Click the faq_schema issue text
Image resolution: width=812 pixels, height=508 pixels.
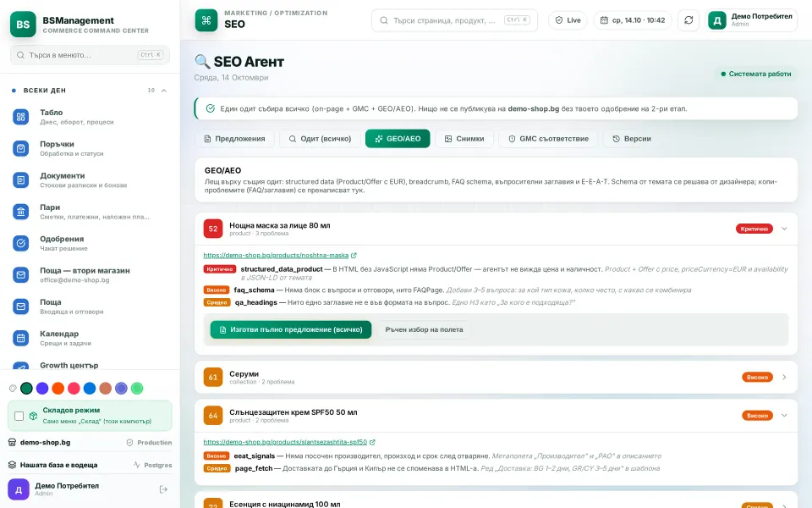(x=254, y=290)
